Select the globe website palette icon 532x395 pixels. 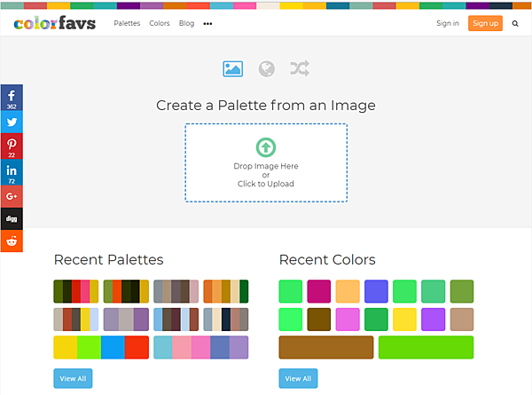(x=267, y=69)
